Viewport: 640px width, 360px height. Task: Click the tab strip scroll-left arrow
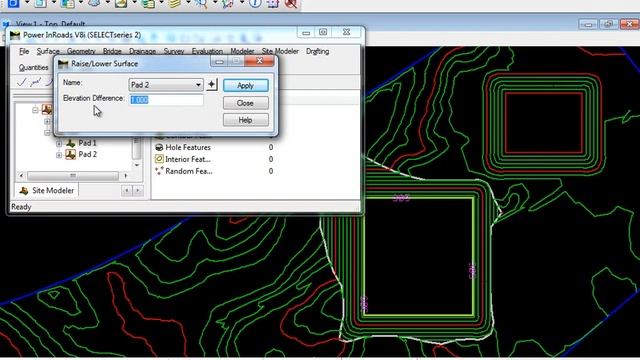(127, 191)
